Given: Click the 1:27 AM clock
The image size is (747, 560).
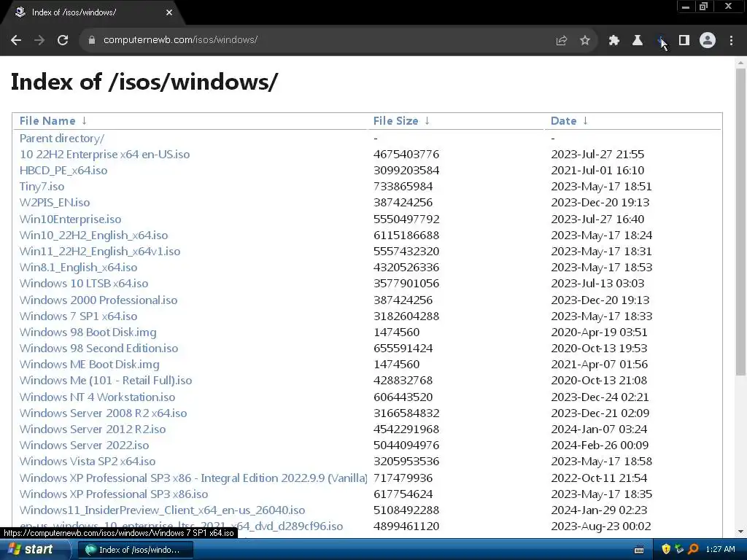Looking at the screenshot, I should pos(720,550).
